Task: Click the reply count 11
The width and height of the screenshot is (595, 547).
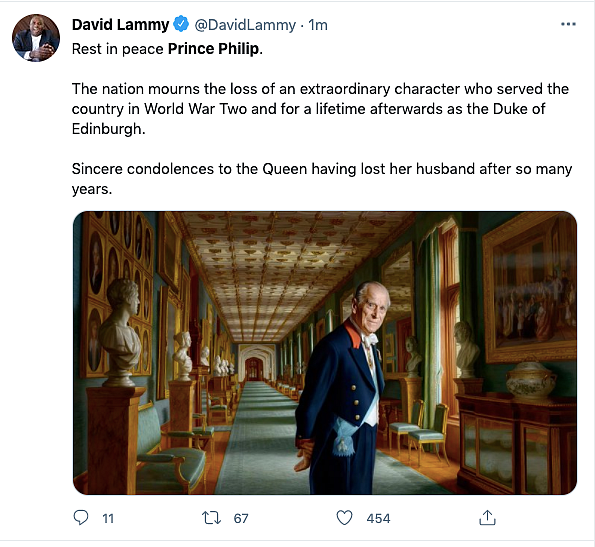Action: pos(108,518)
